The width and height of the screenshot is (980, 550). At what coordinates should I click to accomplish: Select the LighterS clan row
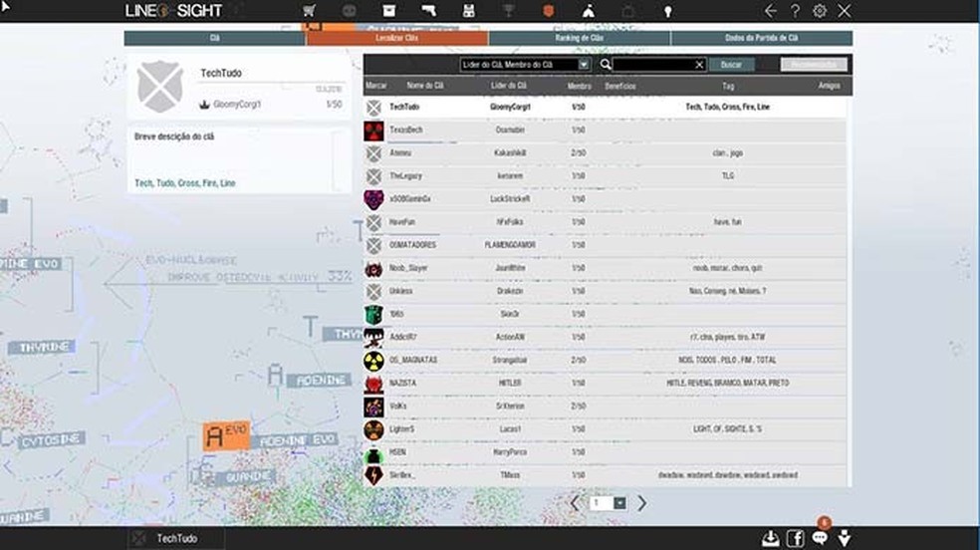point(605,429)
